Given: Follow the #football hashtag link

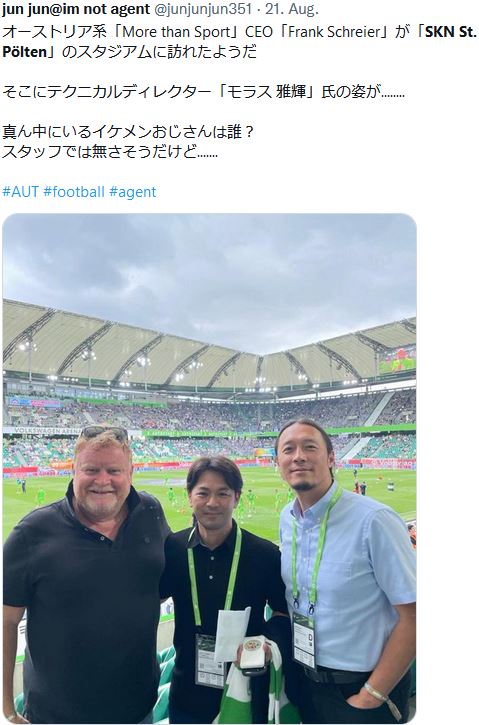Looking at the screenshot, I should click(x=74, y=192).
